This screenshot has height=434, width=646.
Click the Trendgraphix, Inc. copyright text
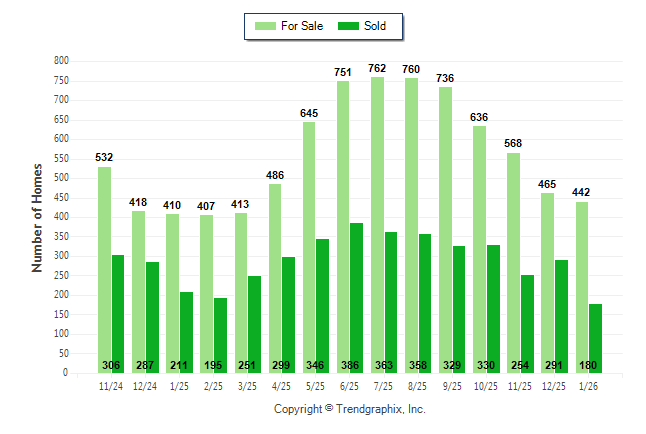click(350, 409)
